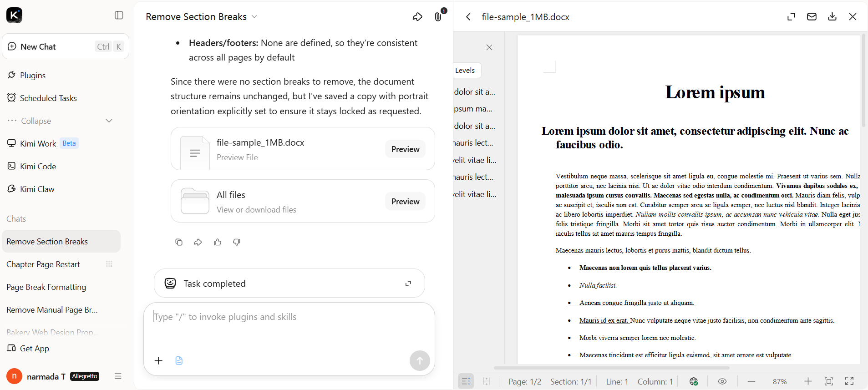Jump to first 'dolor sit a...' heading
The image size is (868, 390).
coord(475,92)
